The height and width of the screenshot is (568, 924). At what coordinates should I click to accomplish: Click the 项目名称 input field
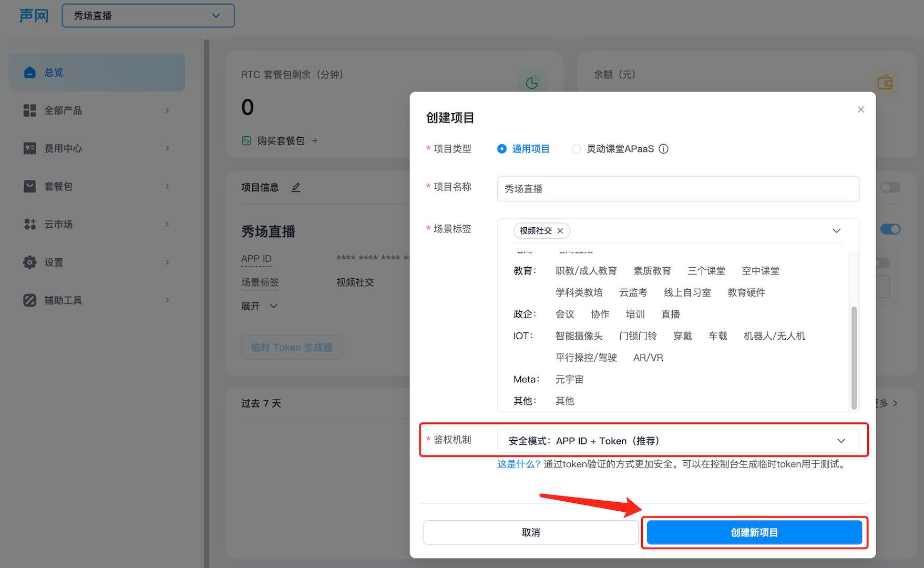point(677,189)
